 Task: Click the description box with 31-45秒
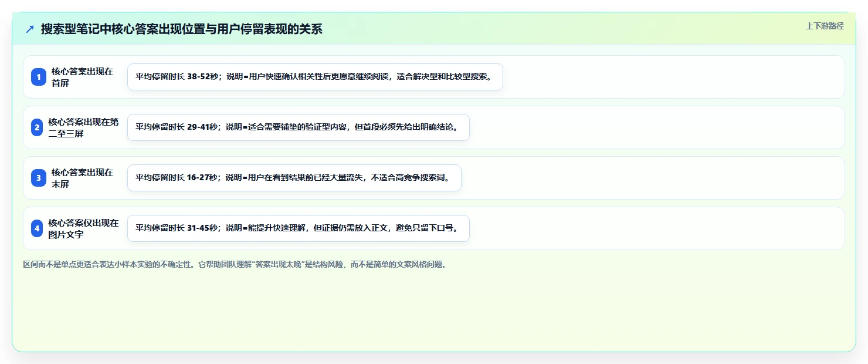click(x=299, y=228)
